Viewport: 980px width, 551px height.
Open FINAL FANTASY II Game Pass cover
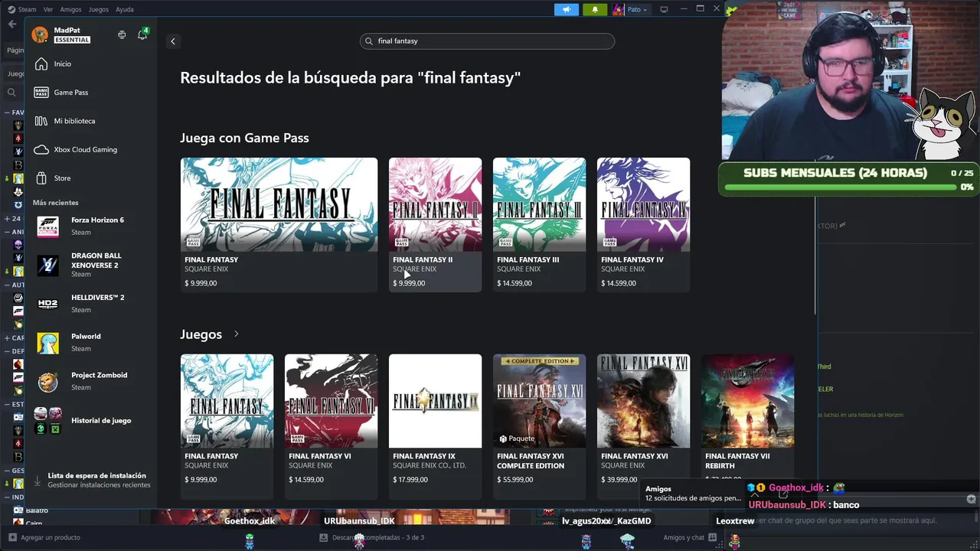[x=435, y=204]
